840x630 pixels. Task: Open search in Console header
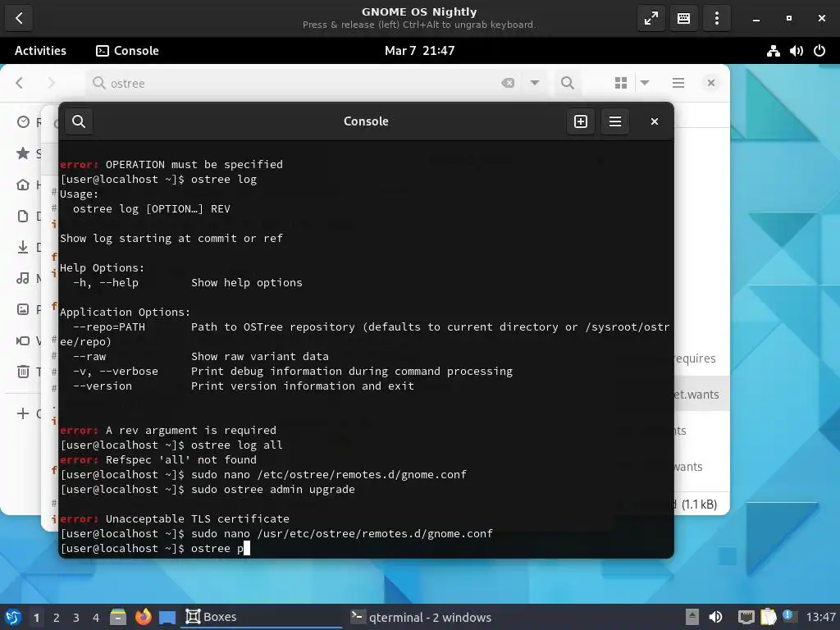click(79, 121)
